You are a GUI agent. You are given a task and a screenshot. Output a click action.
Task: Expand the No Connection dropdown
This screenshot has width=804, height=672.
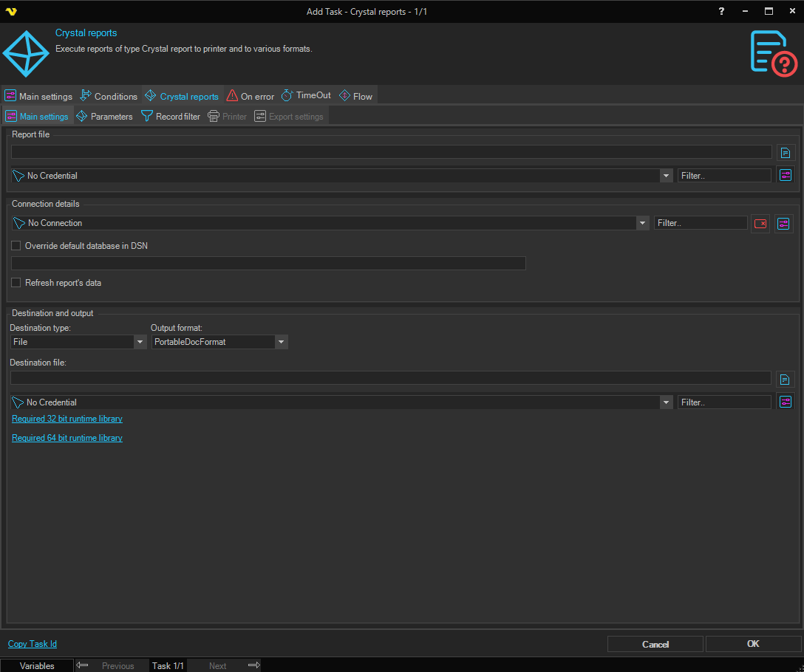point(642,223)
